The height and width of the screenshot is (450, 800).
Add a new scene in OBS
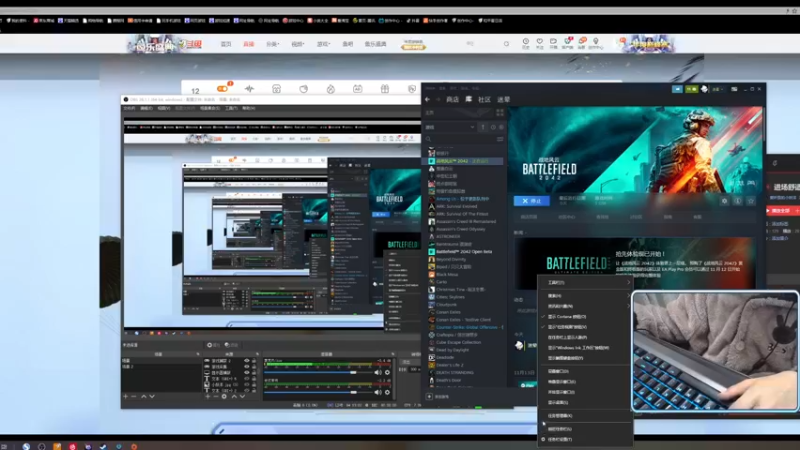(126, 396)
